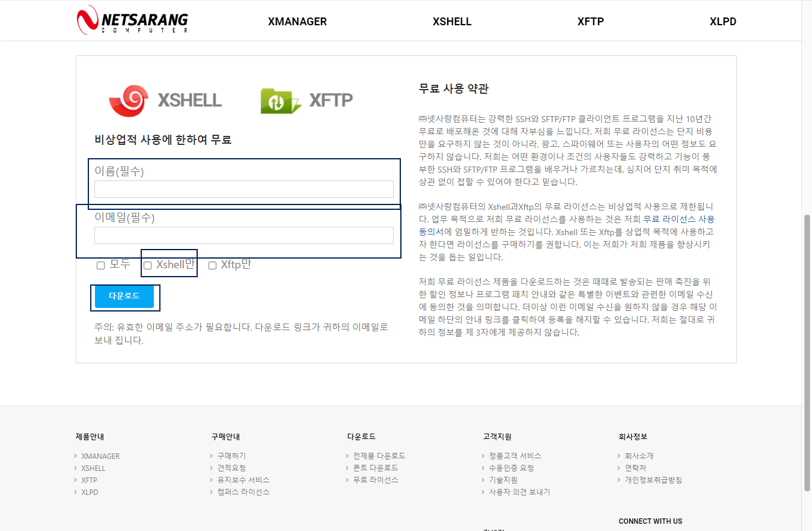This screenshot has height=531, width=812.
Task: Open the 구매하기 footer link
Action: coord(231,456)
